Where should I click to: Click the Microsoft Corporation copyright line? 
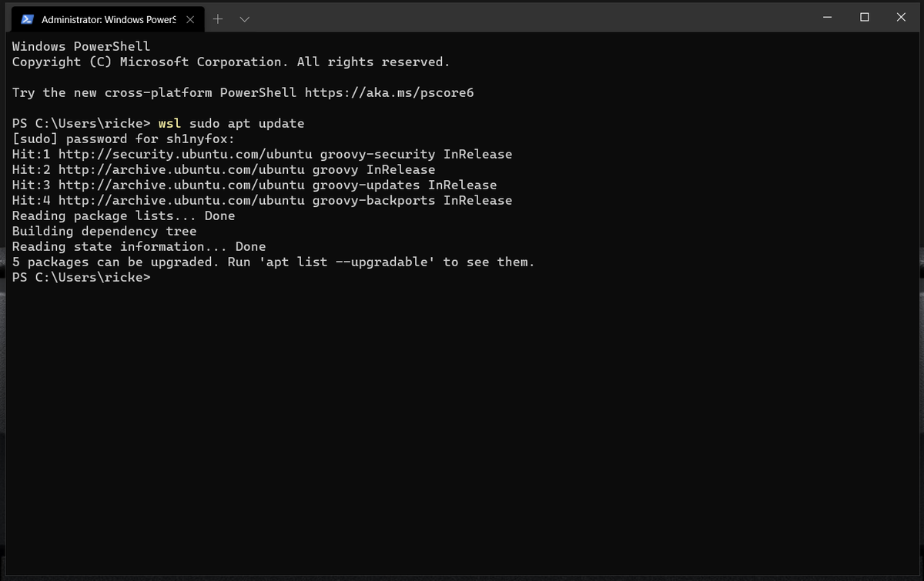click(231, 62)
